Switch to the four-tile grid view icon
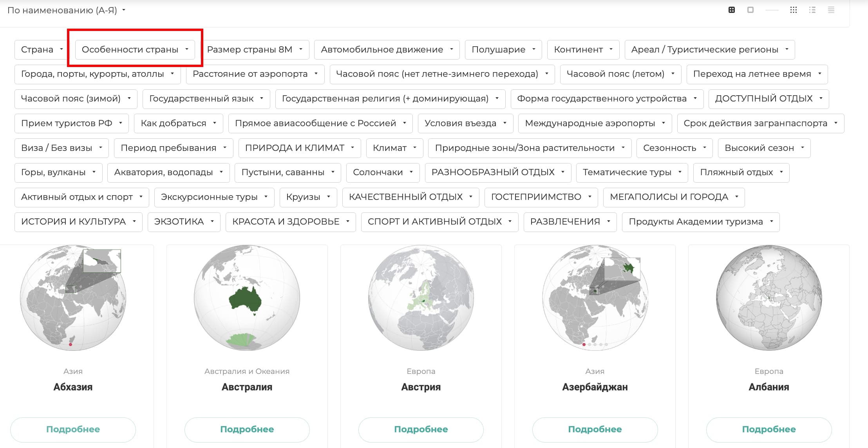The image size is (868, 448). [x=731, y=10]
